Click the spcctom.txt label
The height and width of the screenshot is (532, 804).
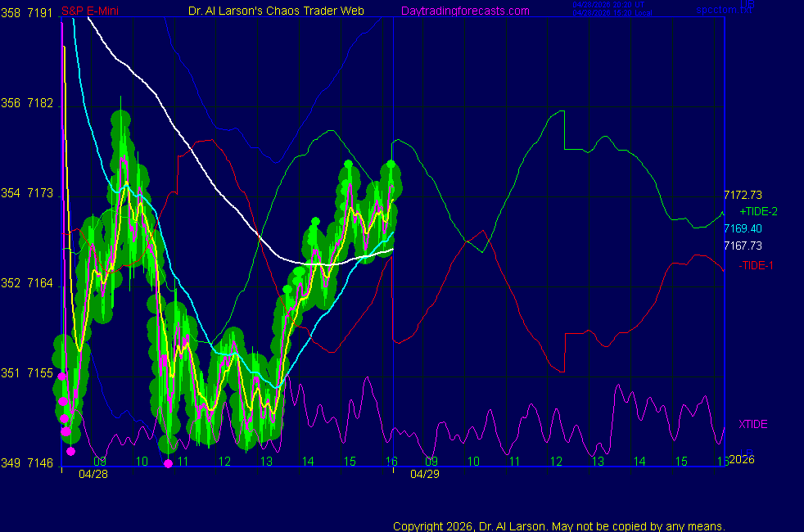click(x=725, y=9)
